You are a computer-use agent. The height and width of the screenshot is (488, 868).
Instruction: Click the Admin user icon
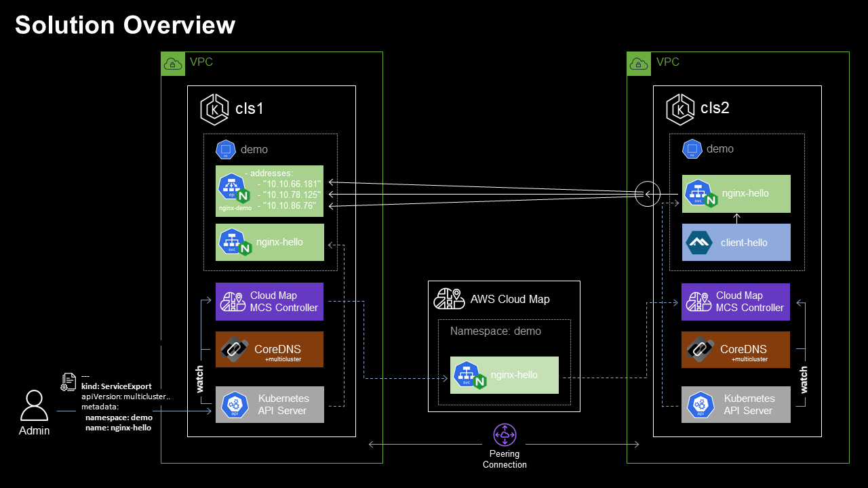pos(34,405)
